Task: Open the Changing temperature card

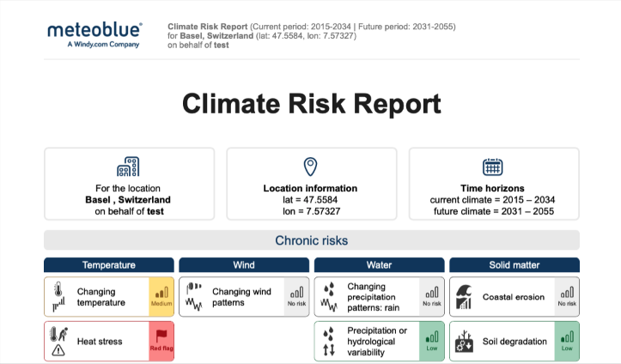Action: tap(109, 297)
